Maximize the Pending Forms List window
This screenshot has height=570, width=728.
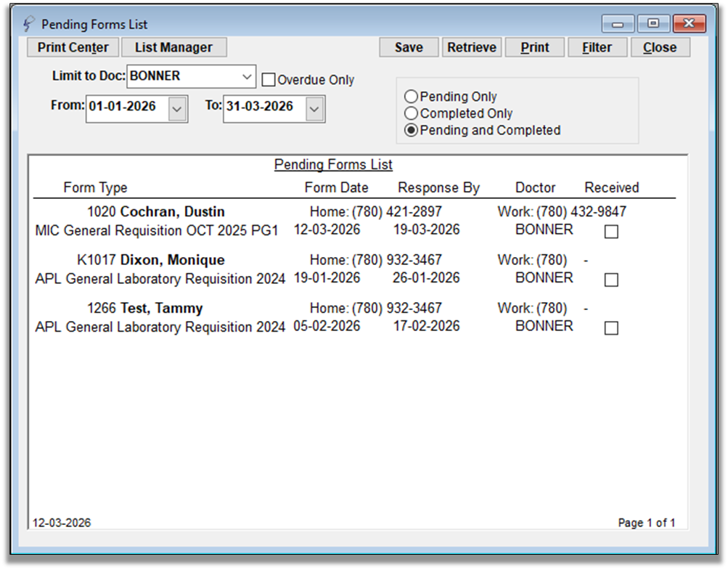point(653,24)
